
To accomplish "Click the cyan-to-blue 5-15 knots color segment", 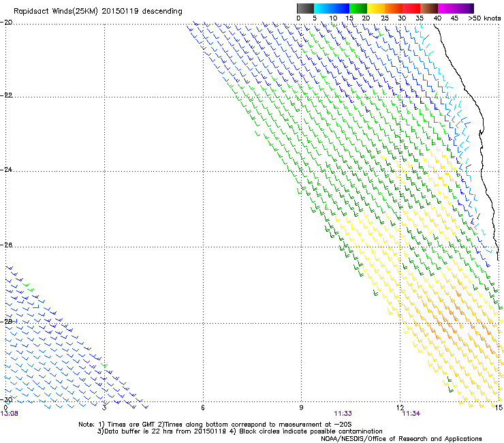I will tap(332, 8).
